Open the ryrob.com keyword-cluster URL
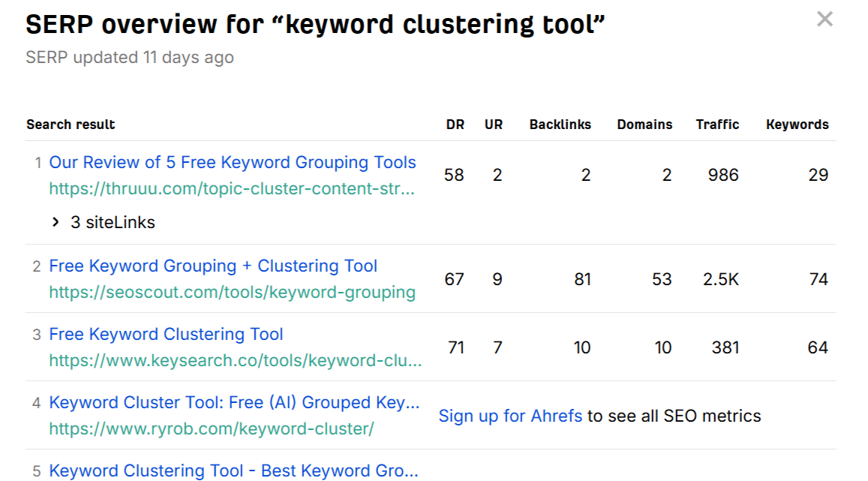The width and height of the screenshot is (868, 481). (212, 428)
